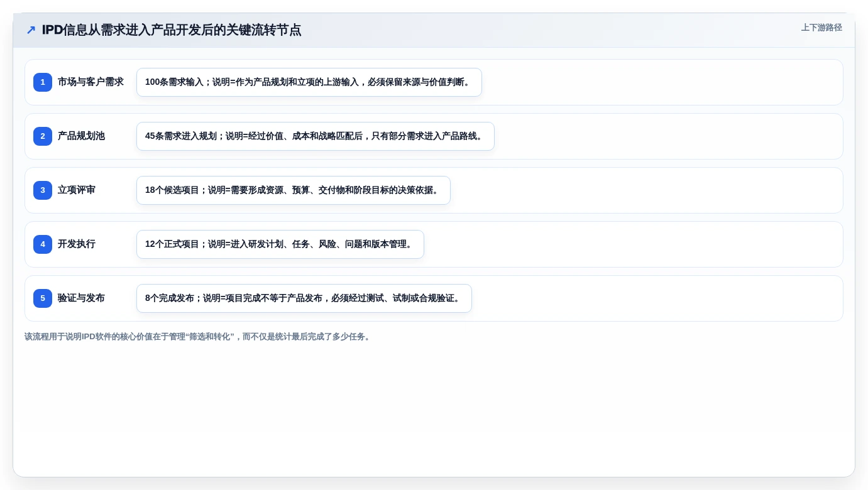Click the 100条需求输入 description box

pos(309,82)
